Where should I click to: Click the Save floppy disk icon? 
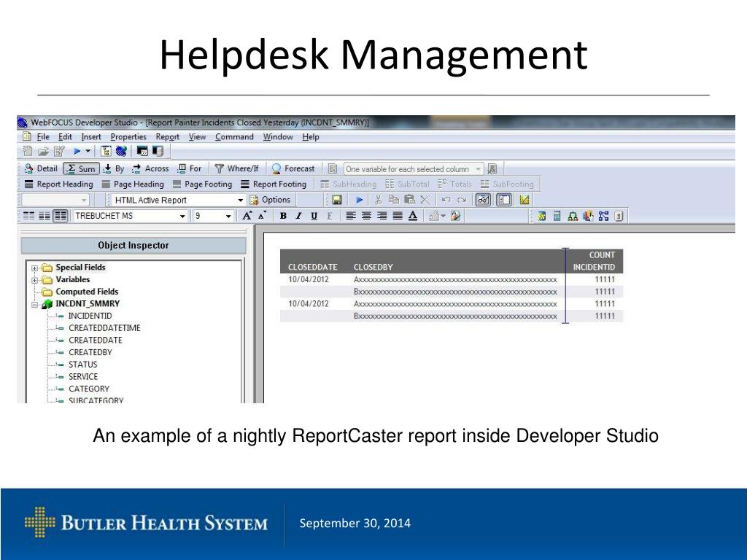pyautogui.click(x=337, y=200)
